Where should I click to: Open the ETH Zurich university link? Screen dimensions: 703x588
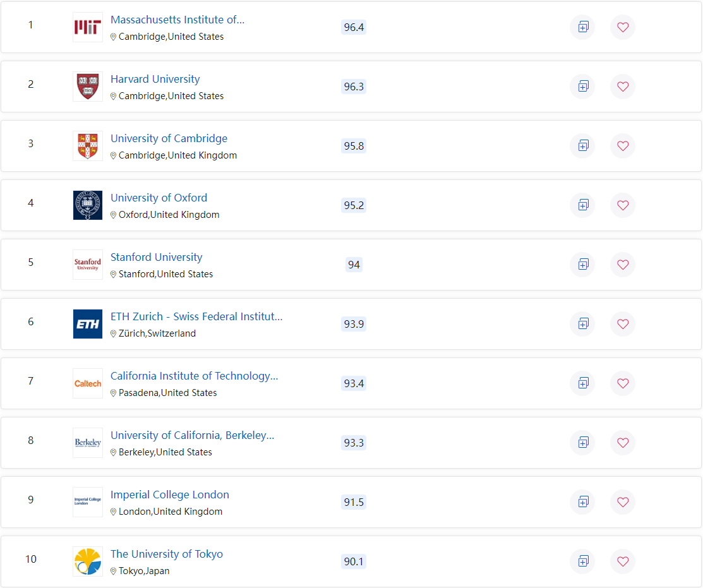(x=196, y=316)
